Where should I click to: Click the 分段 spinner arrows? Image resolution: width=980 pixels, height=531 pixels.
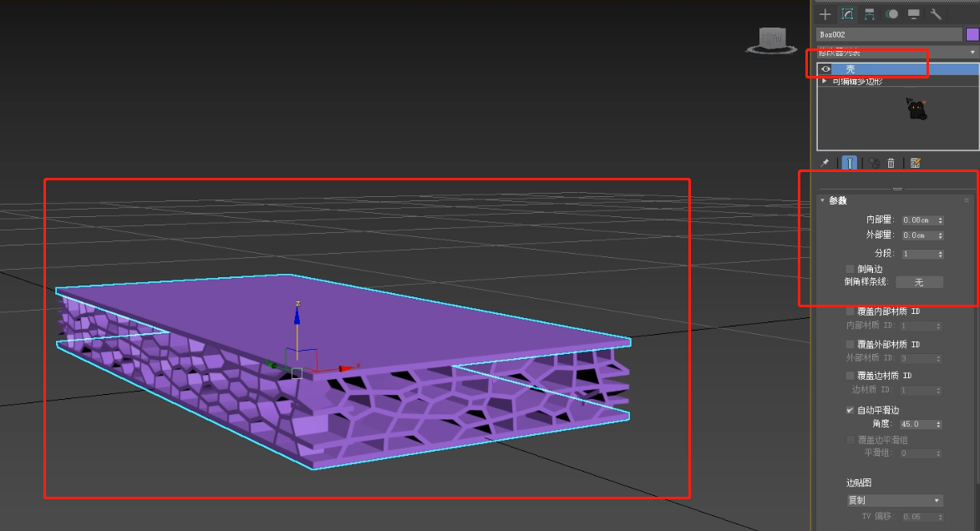coord(941,254)
